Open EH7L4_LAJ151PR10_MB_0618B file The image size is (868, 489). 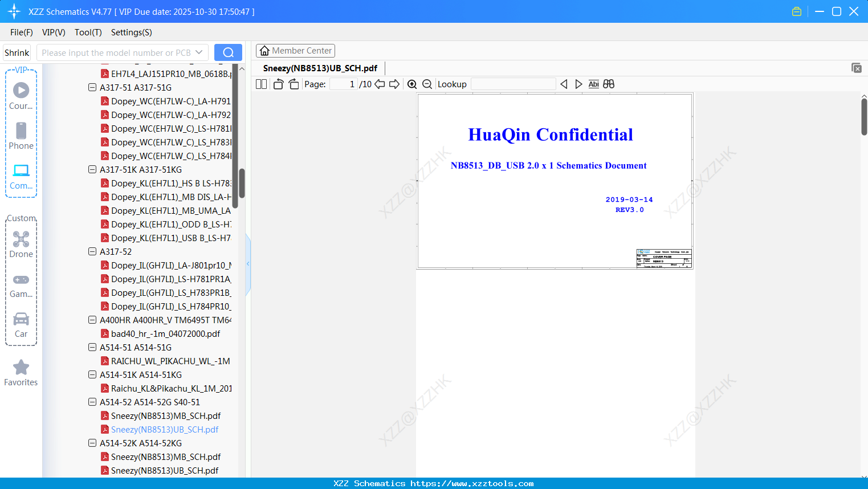[166, 74]
